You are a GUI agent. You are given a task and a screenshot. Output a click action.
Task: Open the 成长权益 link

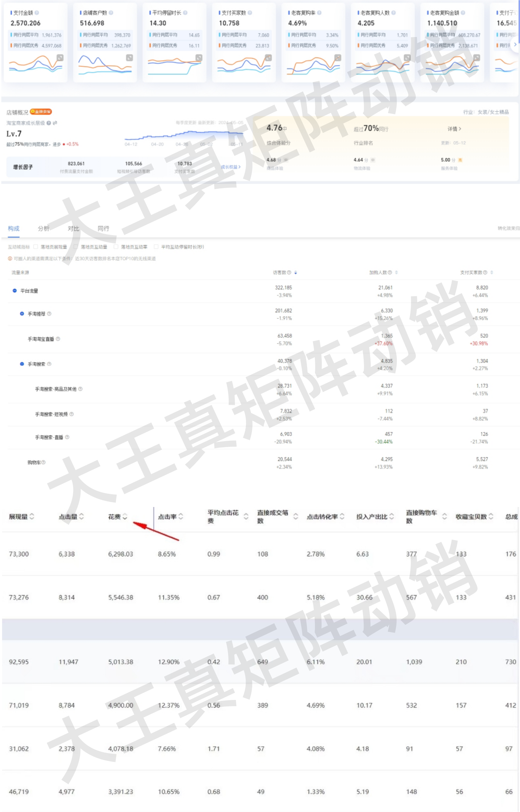pyautogui.click(x=231, y=167)
